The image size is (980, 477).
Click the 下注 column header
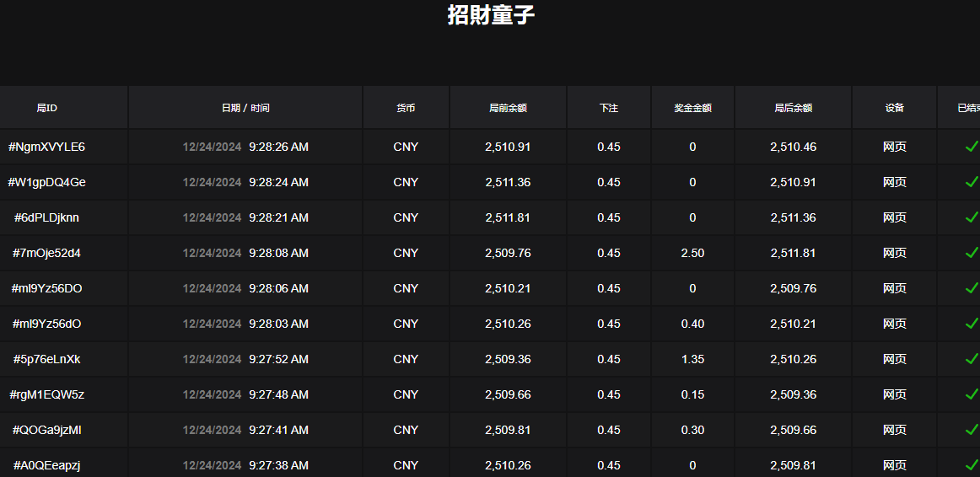(609, 108)
